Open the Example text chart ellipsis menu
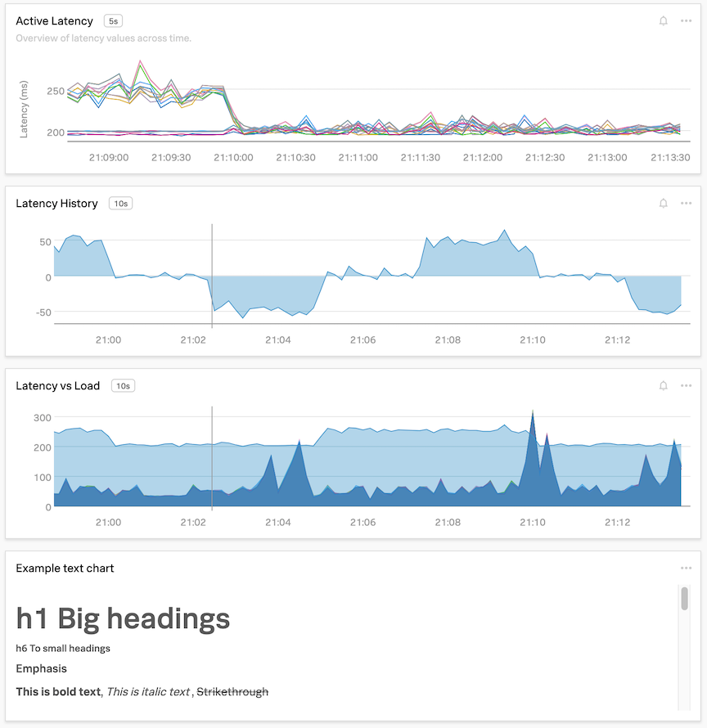This screenshot has width=707, height=728. click(686, 568)
